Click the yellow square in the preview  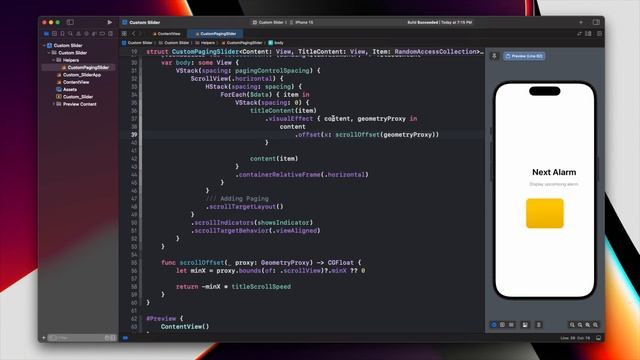(x=544, y=213)
